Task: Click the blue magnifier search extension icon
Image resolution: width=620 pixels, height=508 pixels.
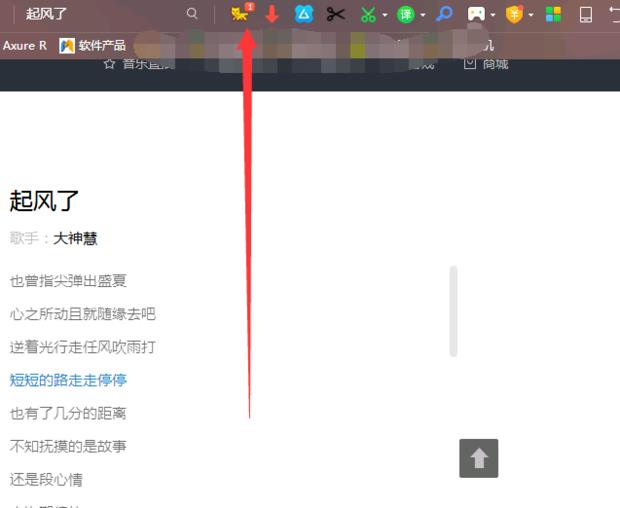Action: click(x=444, y=14)
